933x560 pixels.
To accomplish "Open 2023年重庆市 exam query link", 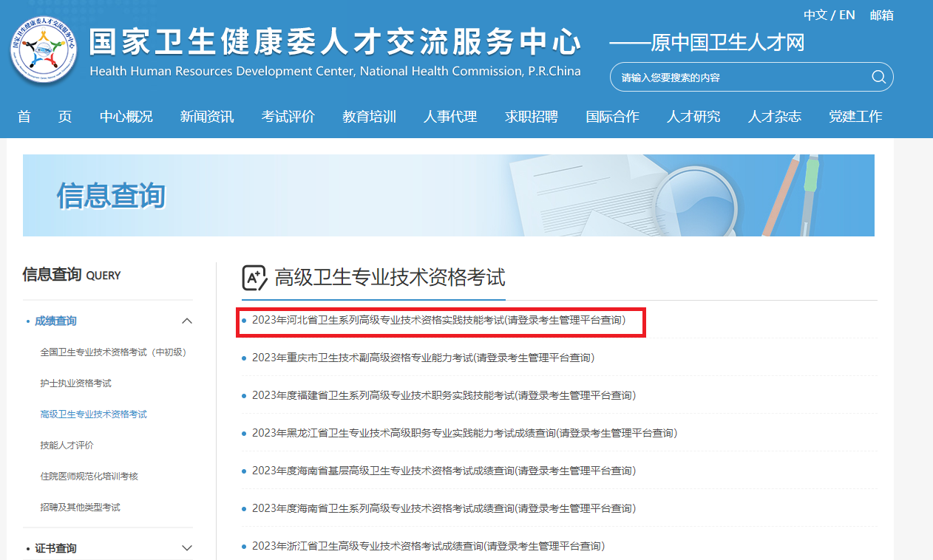I will [x=422, y=358].
